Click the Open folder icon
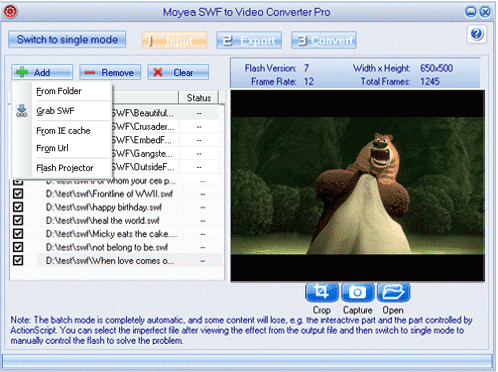The width and height of the screenshot is (498, 372). [394, 292]
